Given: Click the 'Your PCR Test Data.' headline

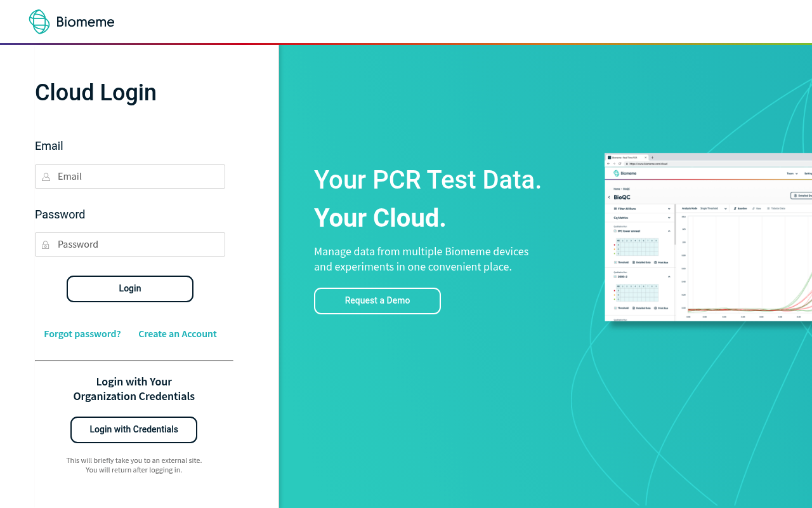Looking at the screenshot, I should click(x=428, y=180).
